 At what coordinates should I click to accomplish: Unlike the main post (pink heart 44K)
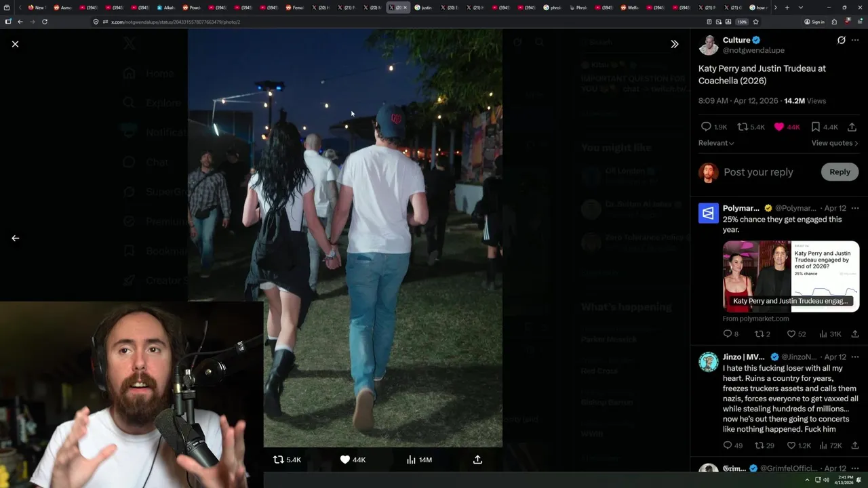pyautogui.click(x=787, y=127)
